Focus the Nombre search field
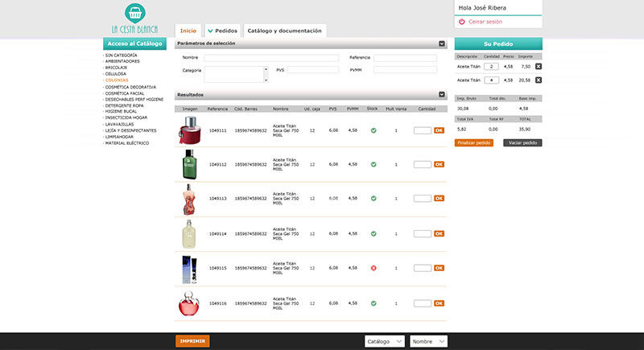The image size is (644, 350). click(271, 58)
